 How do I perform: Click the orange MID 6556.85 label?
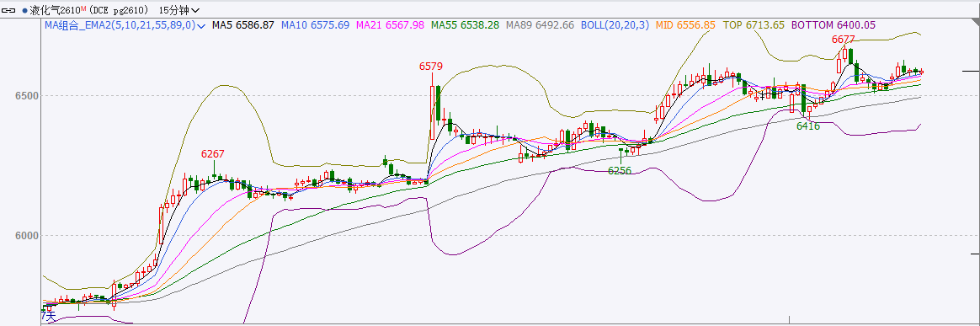click(x=686, y=25)
